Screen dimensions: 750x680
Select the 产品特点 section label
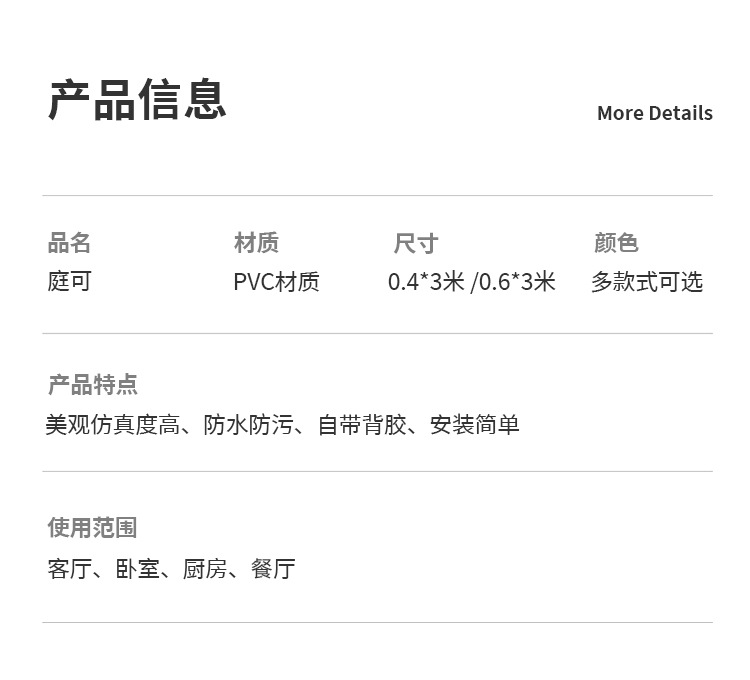[x=93, y=385]
